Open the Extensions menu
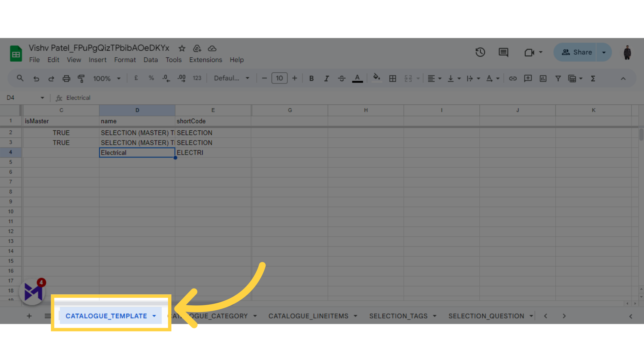644x362 pixels. pyautogui.click(x=205, y=60)
